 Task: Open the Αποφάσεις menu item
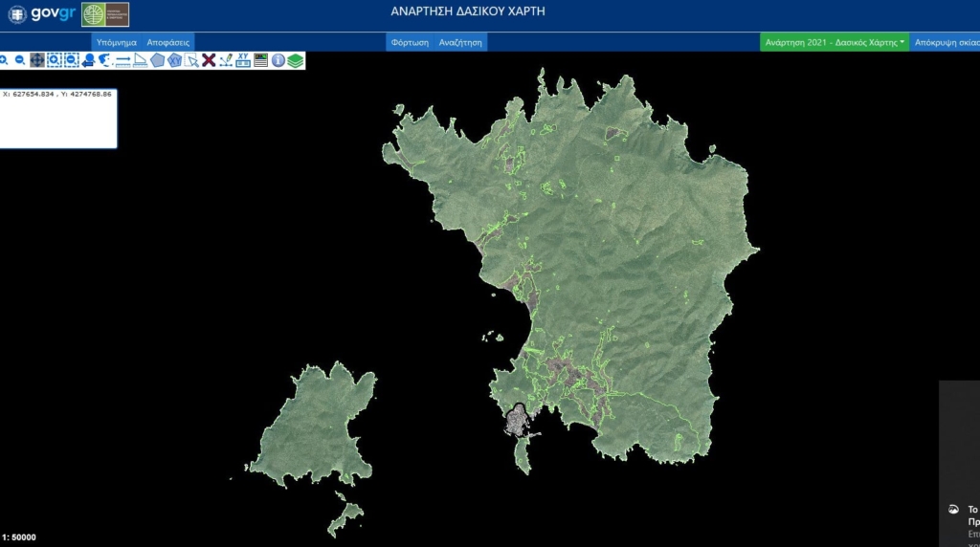(x=168, y=42)
